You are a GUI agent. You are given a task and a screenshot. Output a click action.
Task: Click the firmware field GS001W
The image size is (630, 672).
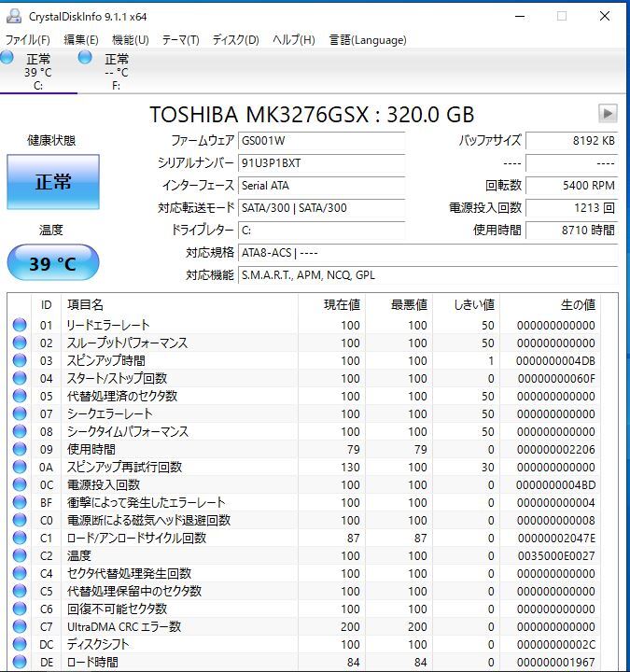[321, 141]
